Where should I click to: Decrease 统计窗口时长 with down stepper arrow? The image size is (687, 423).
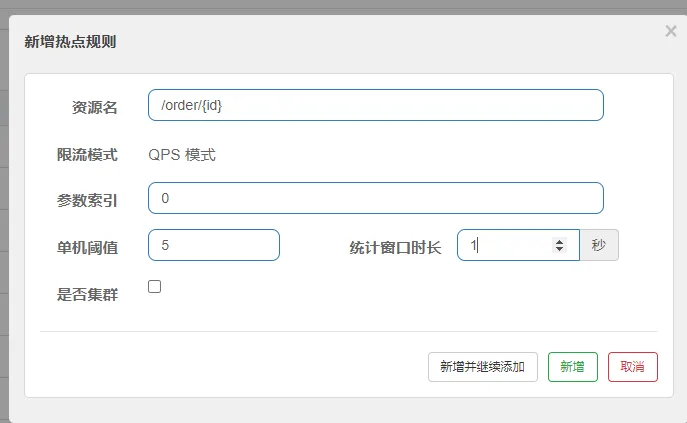pos(559,249)
